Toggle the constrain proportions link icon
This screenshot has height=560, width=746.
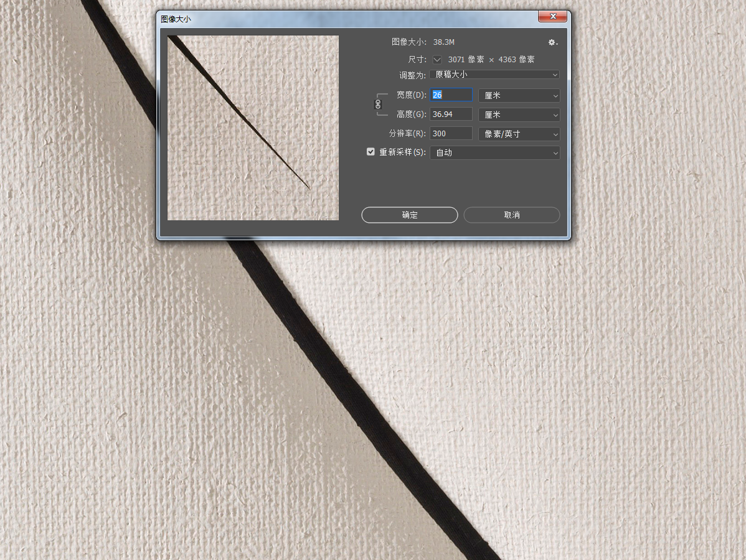tap(378, 105)
